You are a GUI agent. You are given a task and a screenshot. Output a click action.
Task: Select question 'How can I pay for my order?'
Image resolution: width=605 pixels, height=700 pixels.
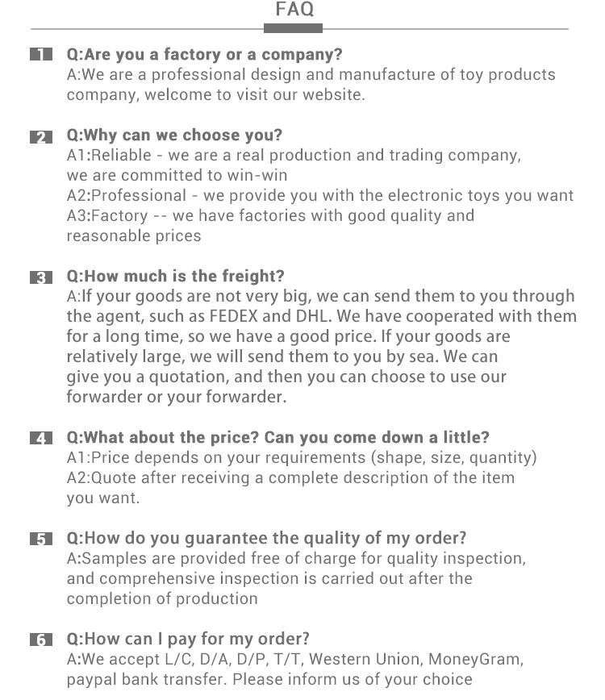pos(188,640)
